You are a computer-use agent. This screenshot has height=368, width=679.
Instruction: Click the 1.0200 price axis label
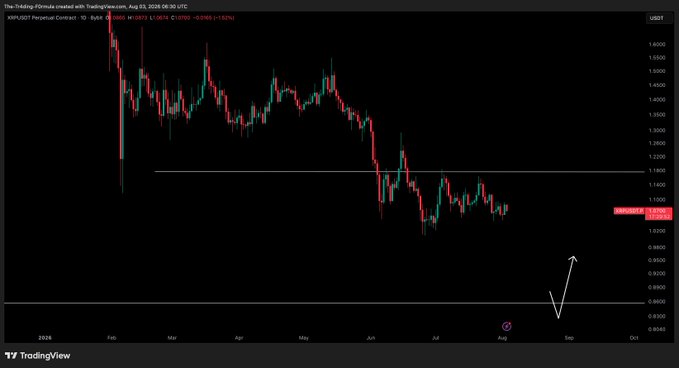click(x=657, y=231)
